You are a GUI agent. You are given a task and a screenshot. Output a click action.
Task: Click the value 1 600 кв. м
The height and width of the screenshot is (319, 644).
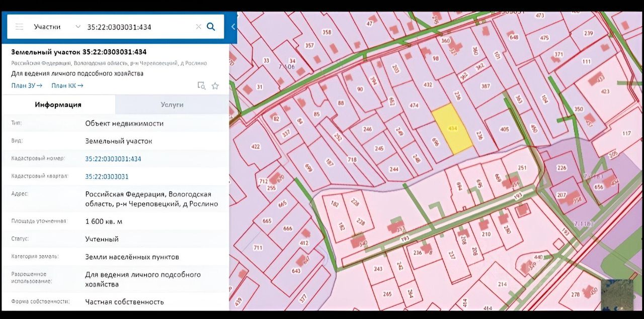point(104,221)
